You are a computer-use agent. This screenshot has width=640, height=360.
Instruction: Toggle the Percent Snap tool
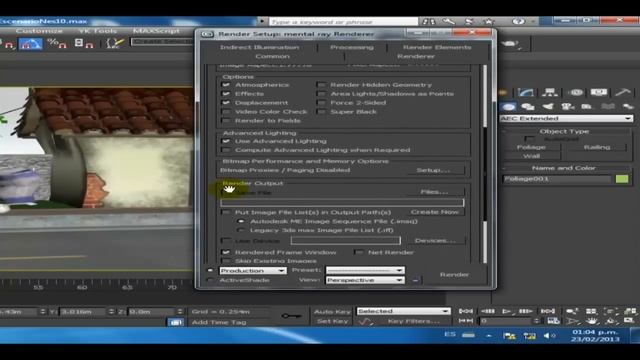[x=57, y=43]
